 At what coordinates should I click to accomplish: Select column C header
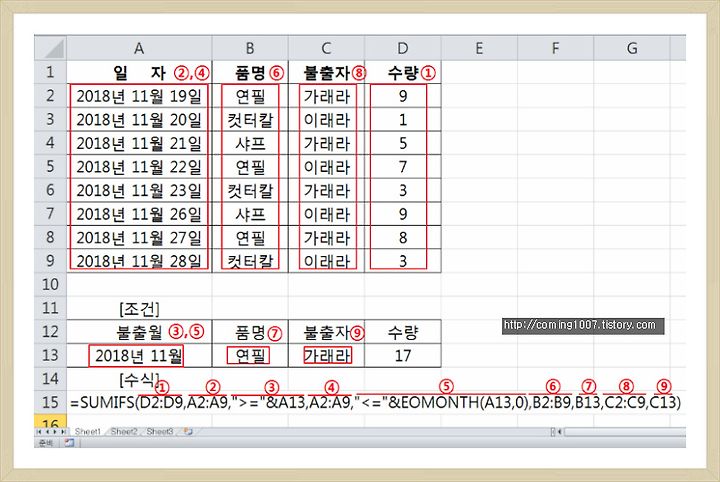click(326, 48)
